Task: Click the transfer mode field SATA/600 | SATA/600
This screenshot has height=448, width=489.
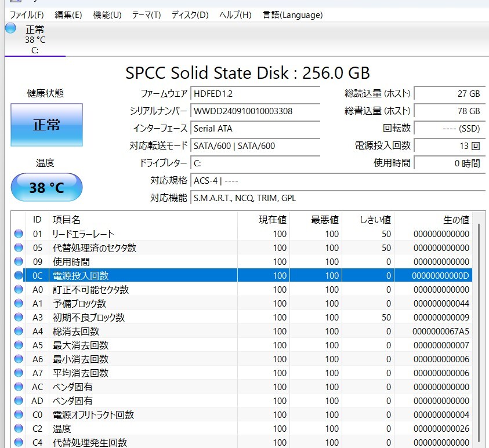Action: (255, 146)
